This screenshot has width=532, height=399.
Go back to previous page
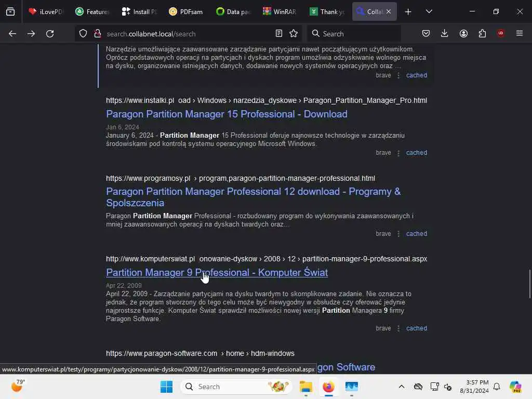pyautogui.click(x=12, y=34)
